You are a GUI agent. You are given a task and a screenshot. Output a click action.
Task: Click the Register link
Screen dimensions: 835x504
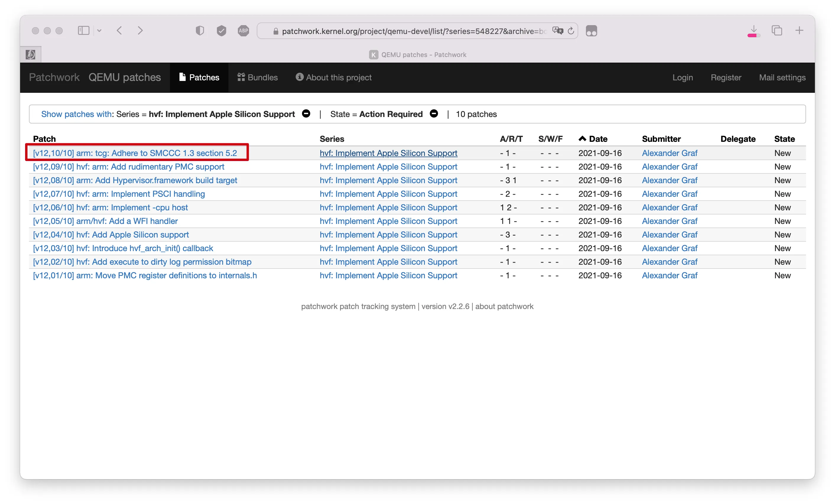point(726,77)
